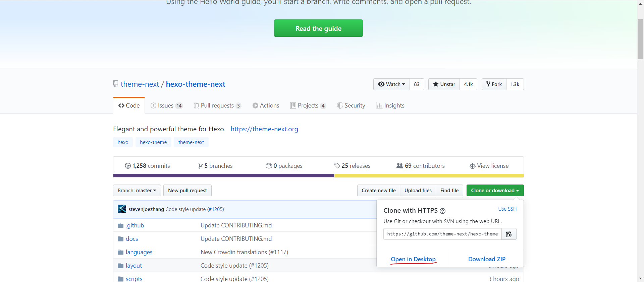644x282 pixels.
Task: Open the Pull requests tab
Action: click(x=217, y=105)
